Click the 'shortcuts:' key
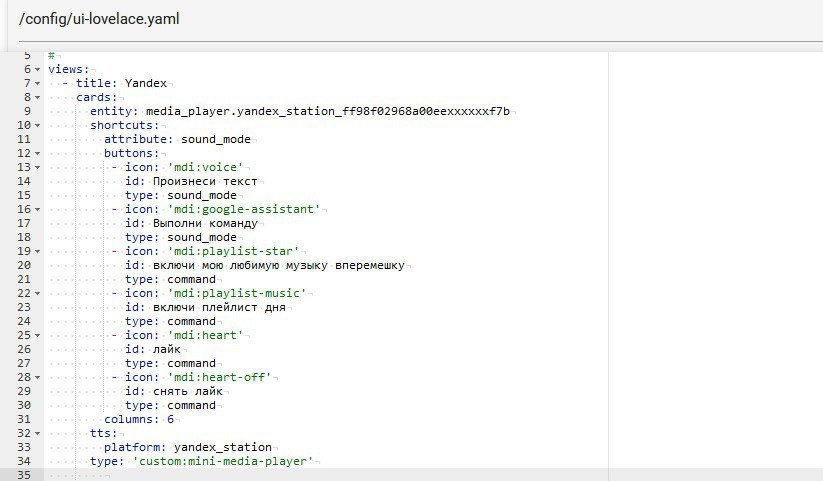The width and height of the screenshot is (823, 481). pos(124,125)
